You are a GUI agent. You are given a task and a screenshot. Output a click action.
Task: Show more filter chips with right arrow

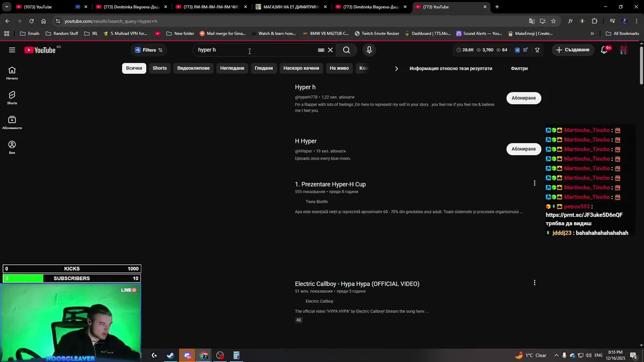click(x=396, y=68)
